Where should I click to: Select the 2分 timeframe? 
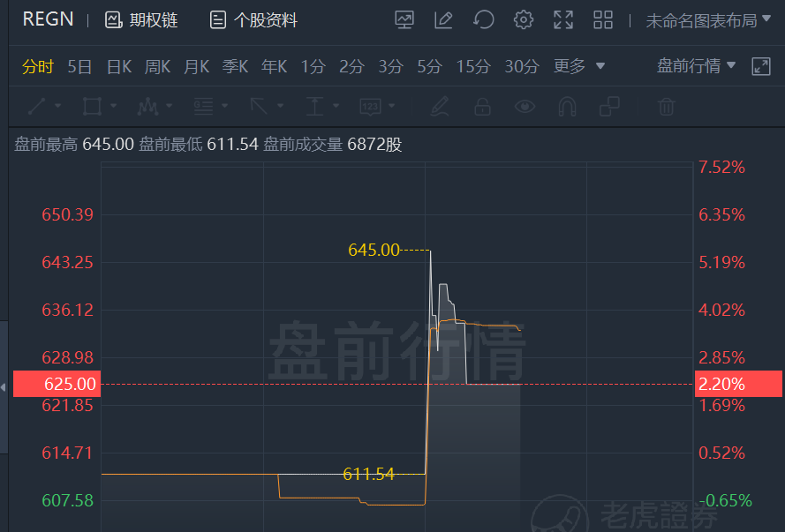(x=351, y=66)
